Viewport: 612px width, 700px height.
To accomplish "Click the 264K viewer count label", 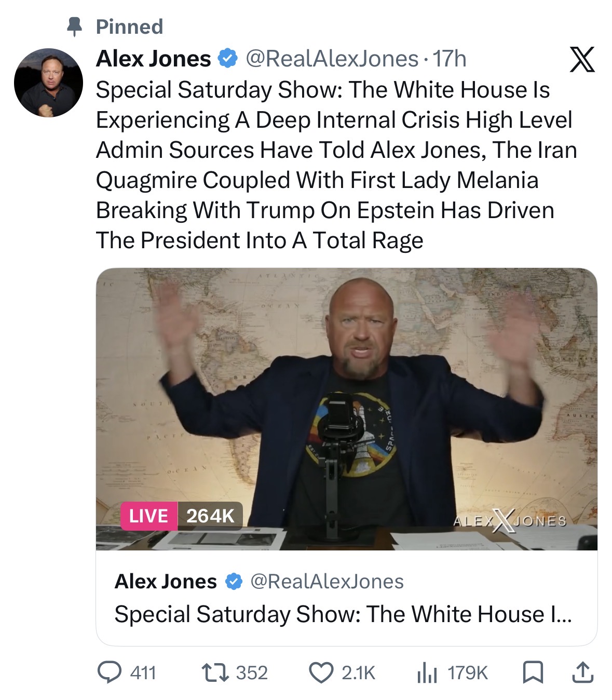I will tap(210, 516).
